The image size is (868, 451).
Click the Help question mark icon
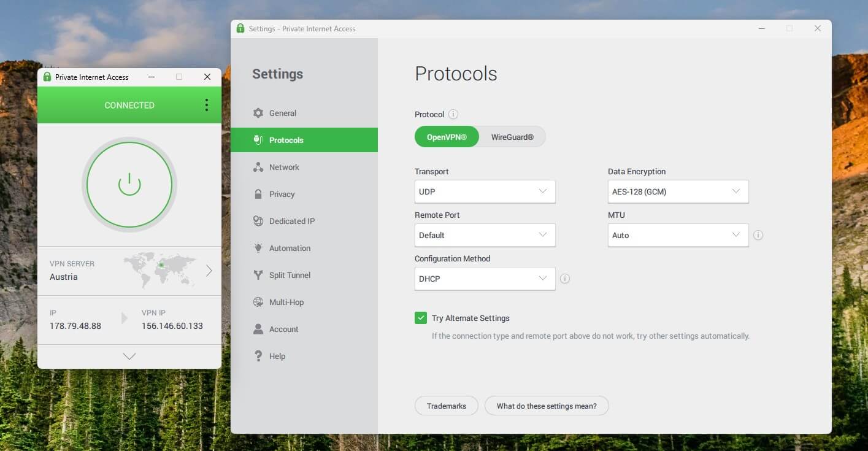pos(259,356)
